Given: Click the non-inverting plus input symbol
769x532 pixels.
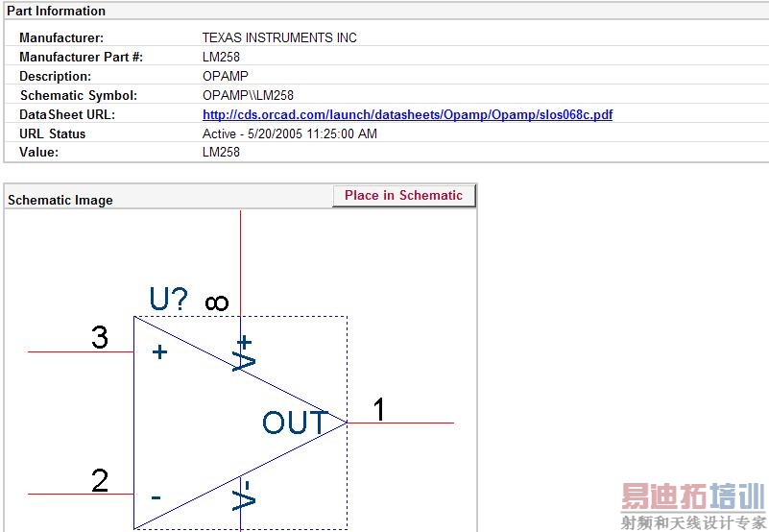Looking at the screenshot, I should 159,351.
